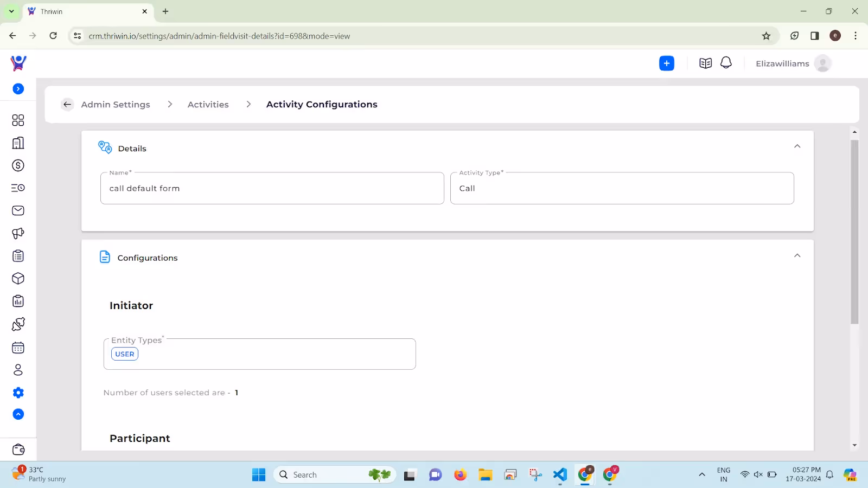Click the Participant heading
The image size is (868, 488).
[140, 439]
